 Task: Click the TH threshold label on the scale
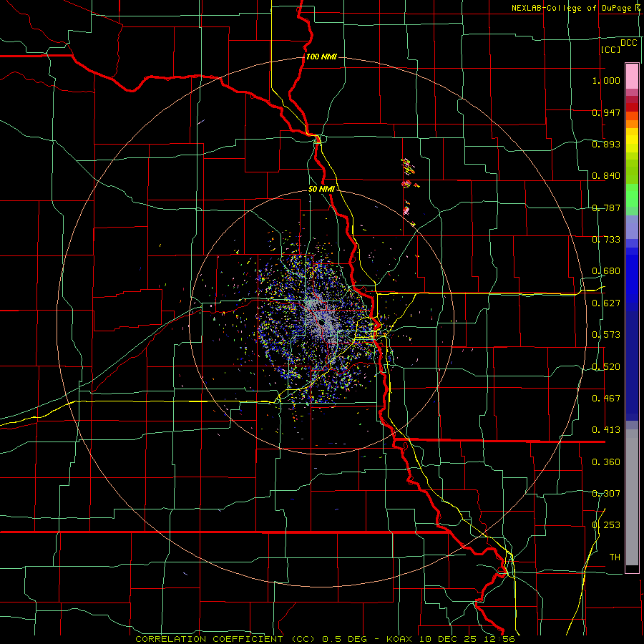(x=615, y=557)
